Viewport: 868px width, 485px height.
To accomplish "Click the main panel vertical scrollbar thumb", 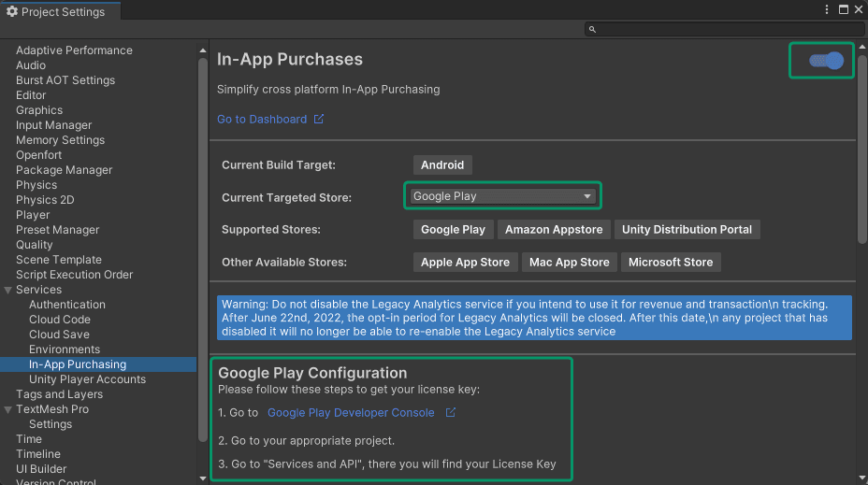I will [x=861, y=149].
